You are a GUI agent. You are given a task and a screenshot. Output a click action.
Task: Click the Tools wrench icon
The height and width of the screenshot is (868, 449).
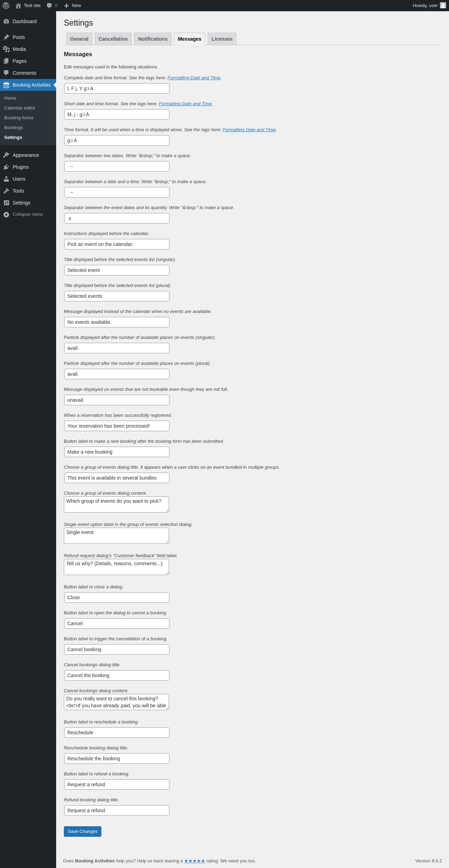point(6,191)
